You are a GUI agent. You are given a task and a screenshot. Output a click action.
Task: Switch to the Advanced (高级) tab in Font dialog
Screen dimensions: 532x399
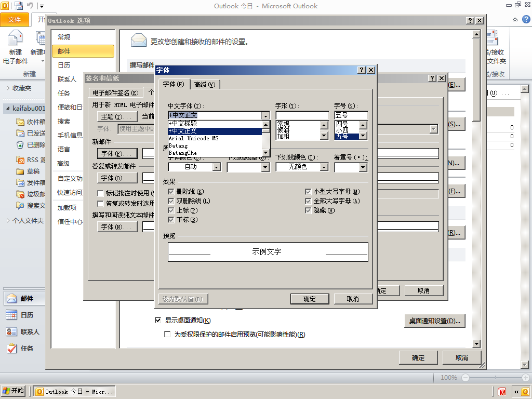[x=205, y=85]
